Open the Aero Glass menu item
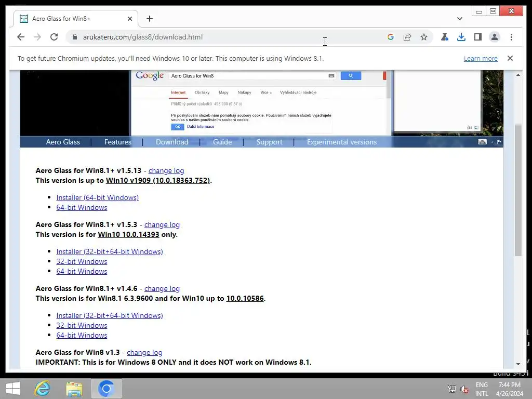 63,142
